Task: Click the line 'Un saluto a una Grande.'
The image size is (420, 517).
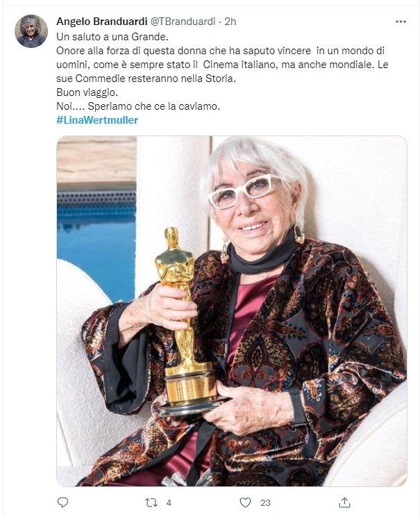Action: 112,37
